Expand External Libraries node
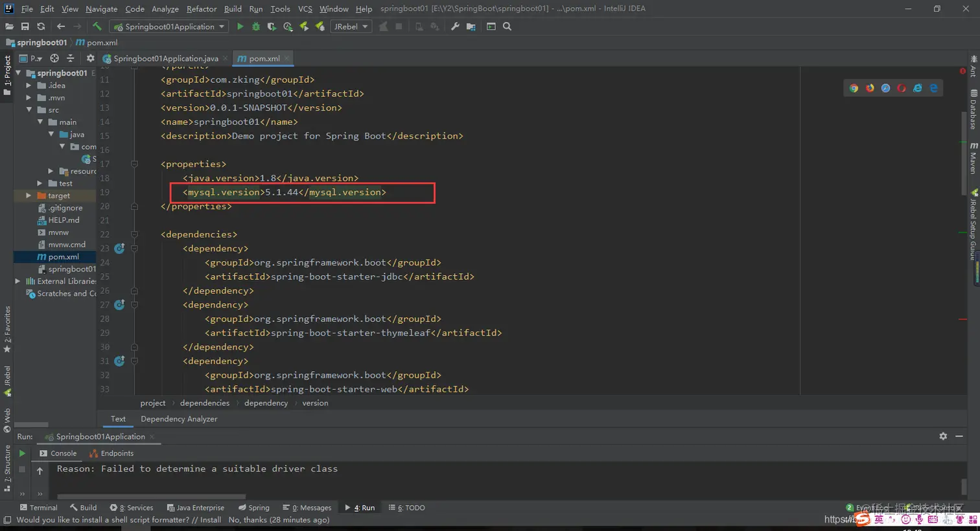This screenshot has height=531, width=980. [18, 281]
